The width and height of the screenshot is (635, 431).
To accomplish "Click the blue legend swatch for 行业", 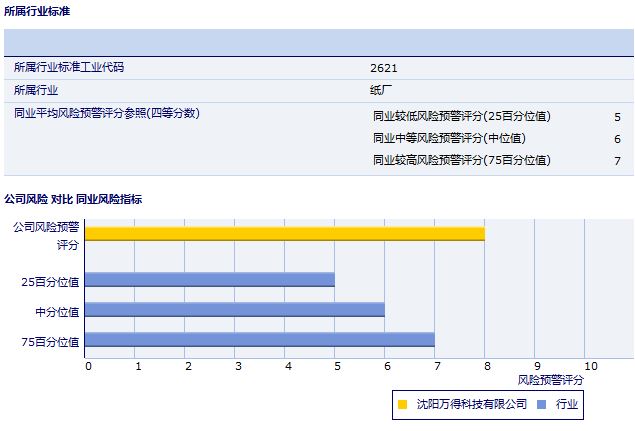I will click(x=541, y=404).
